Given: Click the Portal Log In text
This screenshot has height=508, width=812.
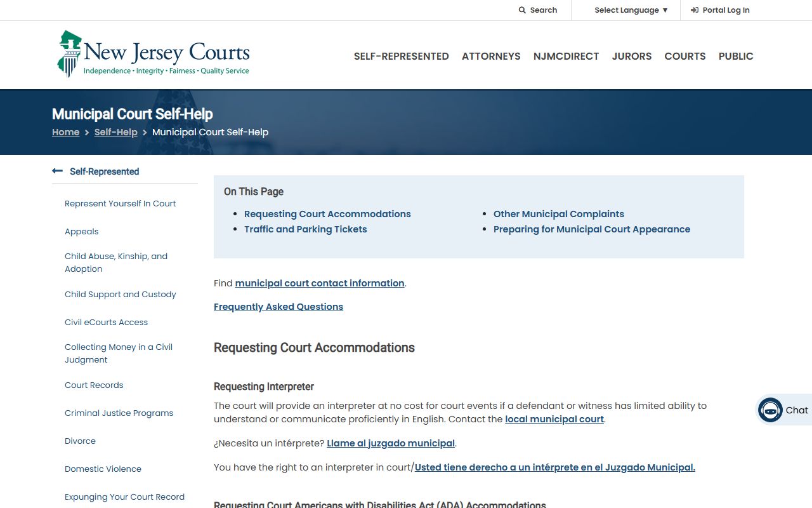Looking at the screenshot, I should pyautogui.click(x=726, y=10).
